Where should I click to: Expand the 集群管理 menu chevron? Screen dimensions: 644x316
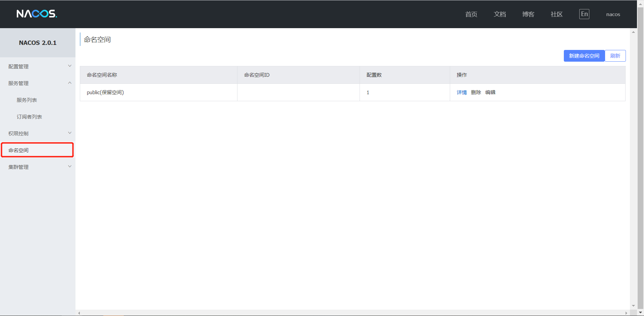click(x=70, y=167)
